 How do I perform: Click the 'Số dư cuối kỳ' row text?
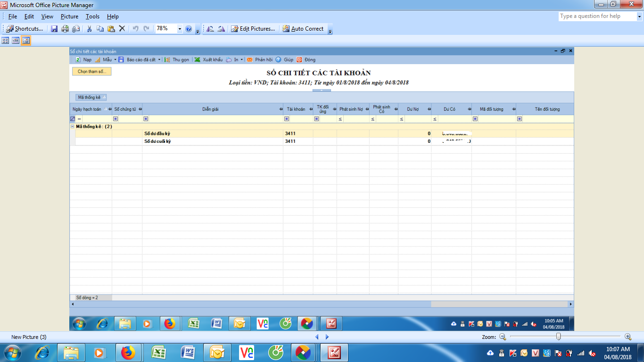(x=157, y=141)
